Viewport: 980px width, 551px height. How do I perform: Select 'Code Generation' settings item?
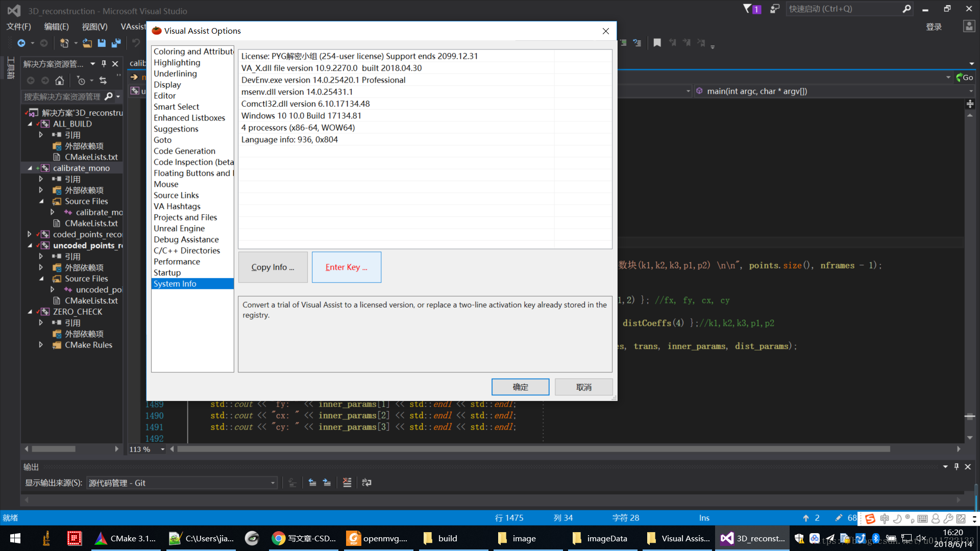click(184, 151)
